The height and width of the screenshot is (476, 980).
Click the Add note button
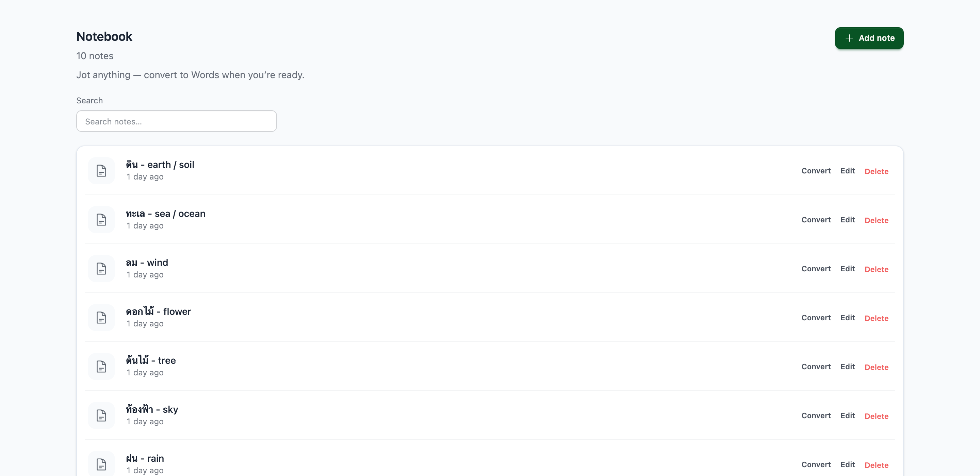[x=869, y=38]
